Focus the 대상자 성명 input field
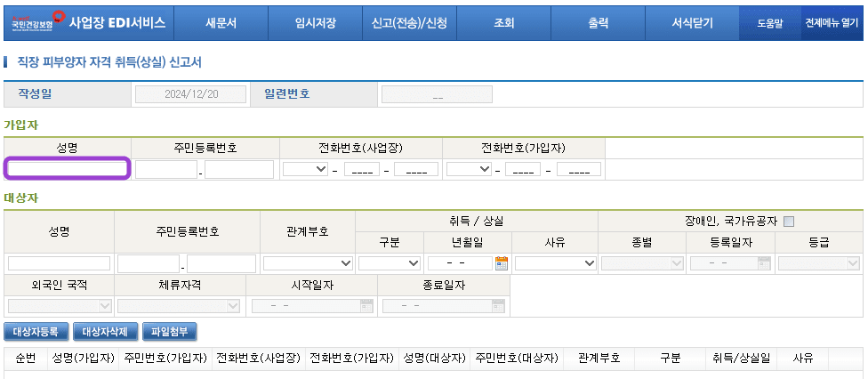Screen dimensions: 868x379 [x=60, y=263]
